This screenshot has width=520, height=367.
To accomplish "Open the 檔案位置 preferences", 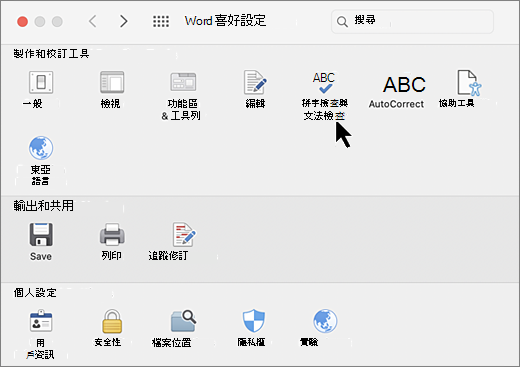I will coord(183,321).
